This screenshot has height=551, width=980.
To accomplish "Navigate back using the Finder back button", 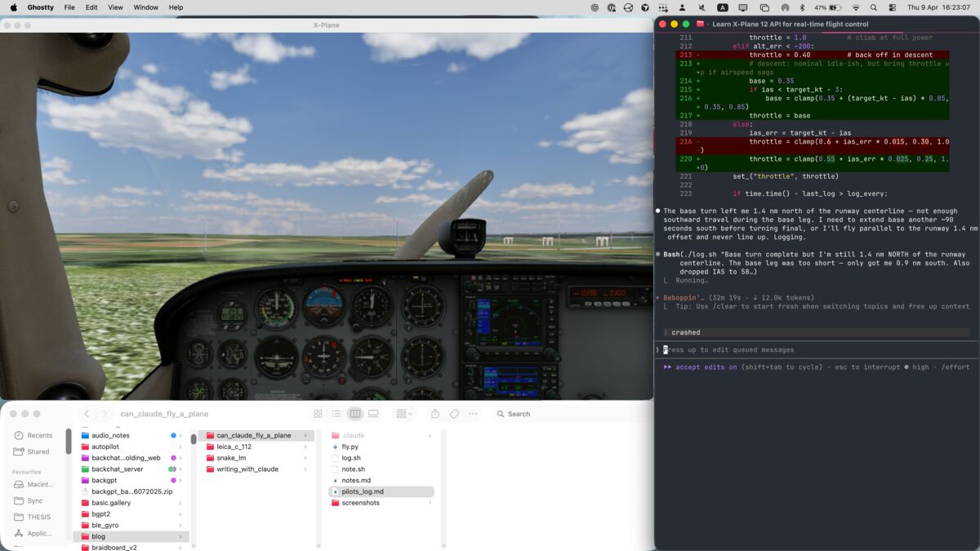I will coord(87,414).
